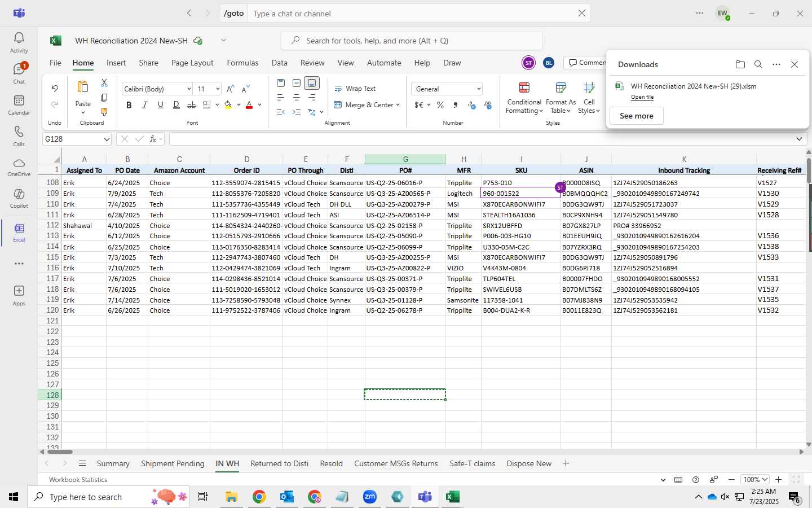This screenshot has width=812, height=508.
Task: Cut selection with scissors icon
Action: click(104, 83)
